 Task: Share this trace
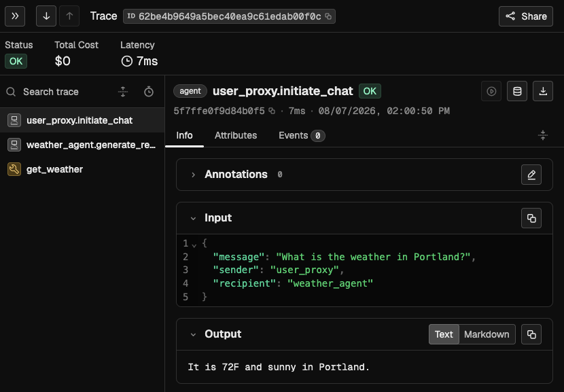pos(525,16)
